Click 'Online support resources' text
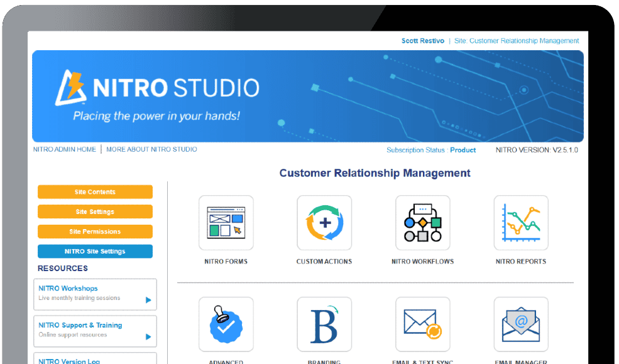The height and width of the screenshot is (364, 619). tap(73, 335)
